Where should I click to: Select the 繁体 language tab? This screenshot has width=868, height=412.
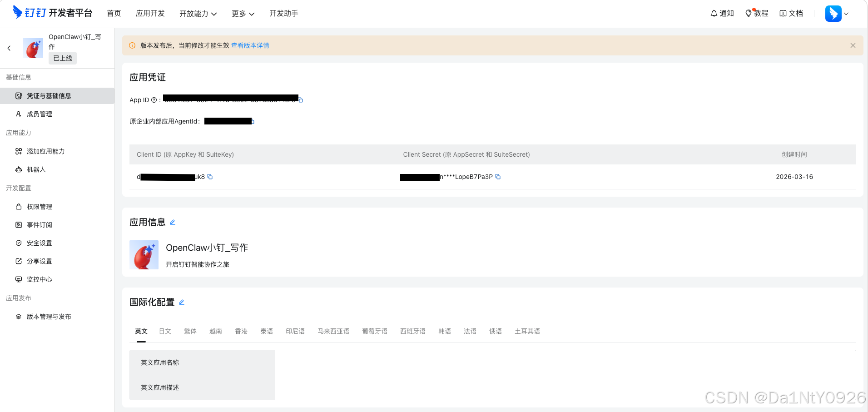pyautogui.click(x=190, y=331)
